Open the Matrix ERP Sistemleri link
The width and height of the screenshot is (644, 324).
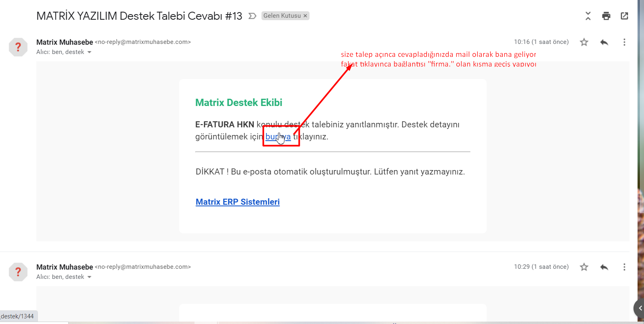click(238, 202)
